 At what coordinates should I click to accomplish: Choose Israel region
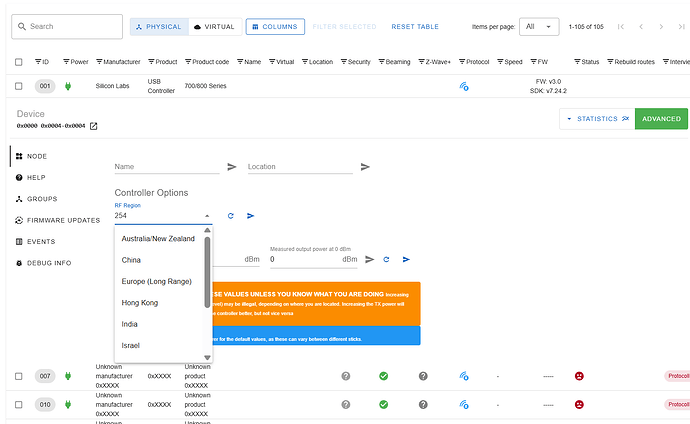(x=158, y=346)
